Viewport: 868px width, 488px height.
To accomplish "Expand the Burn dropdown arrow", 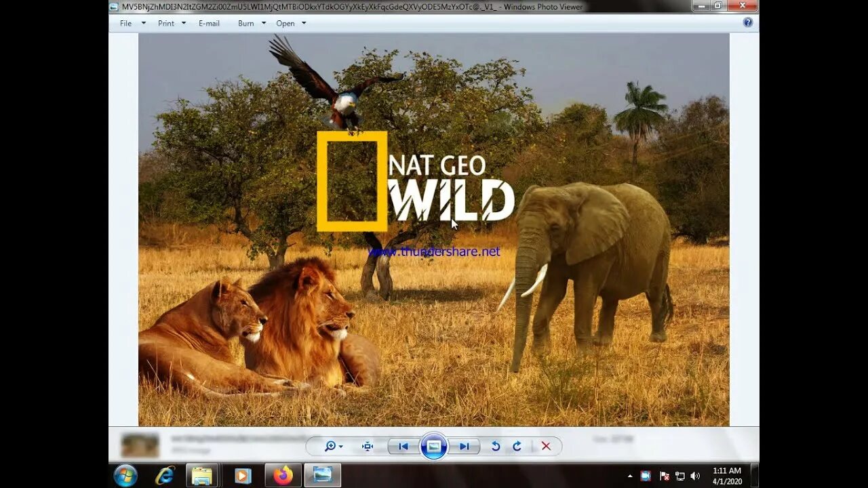I will (x=263, y=23).
